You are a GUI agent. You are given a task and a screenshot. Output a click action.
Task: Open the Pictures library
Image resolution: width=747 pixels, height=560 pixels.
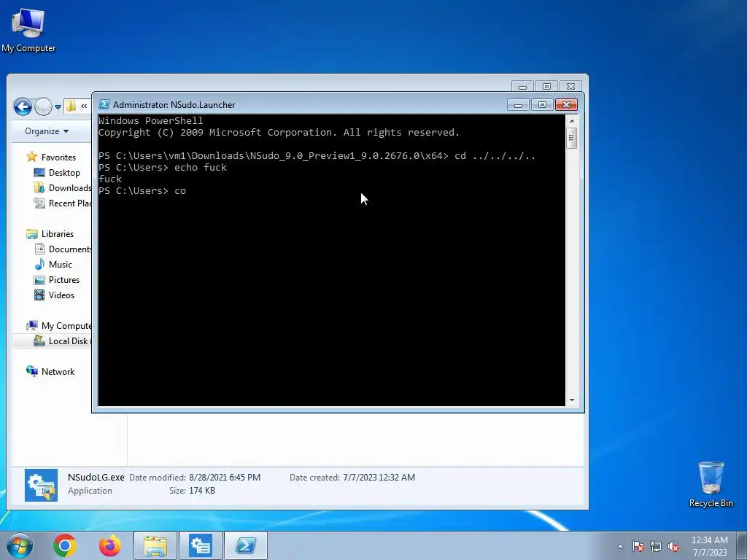57,279
